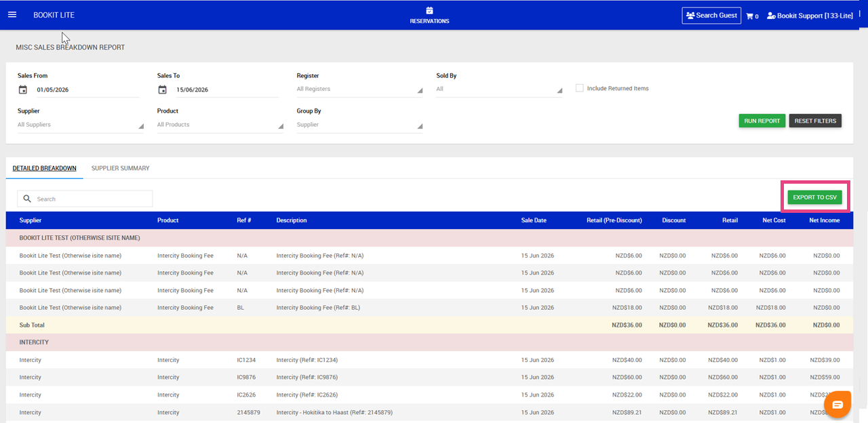Screen dimensions: 868x423
Task: Focus the table search field
Action: coord(85,199)
